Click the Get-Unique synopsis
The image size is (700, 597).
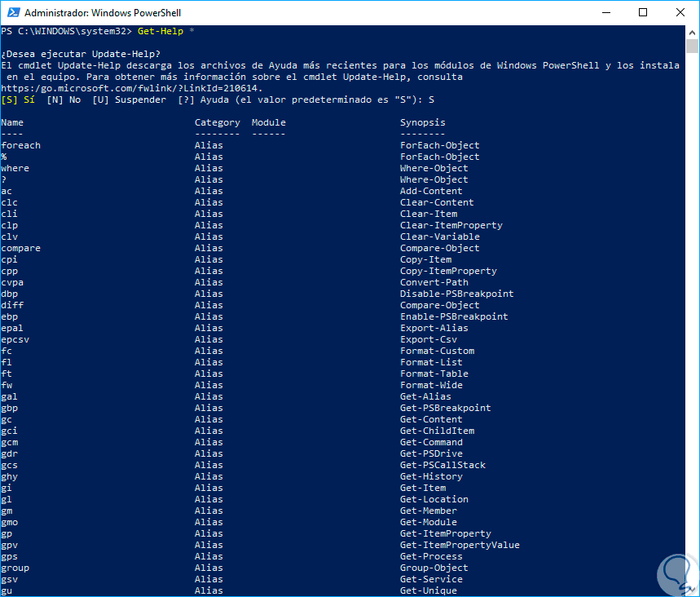(x=429, y=590)
